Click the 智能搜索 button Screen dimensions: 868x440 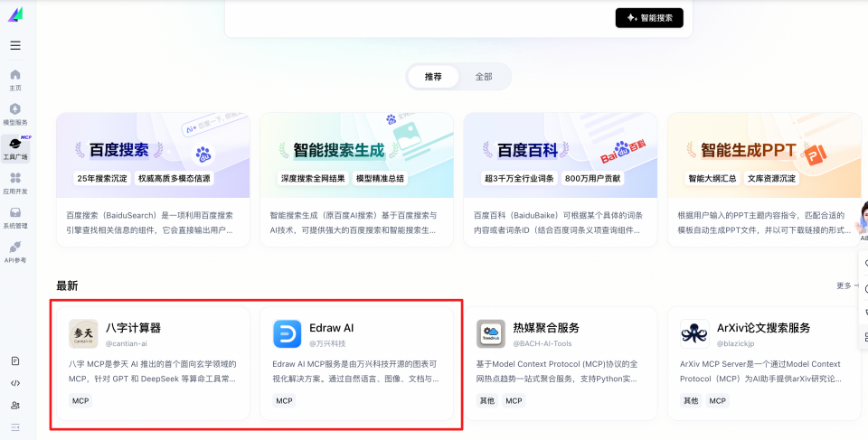coord(649,18)
